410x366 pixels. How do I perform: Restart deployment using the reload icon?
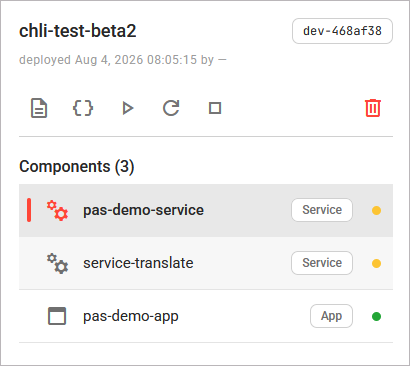tap(171, 108)
